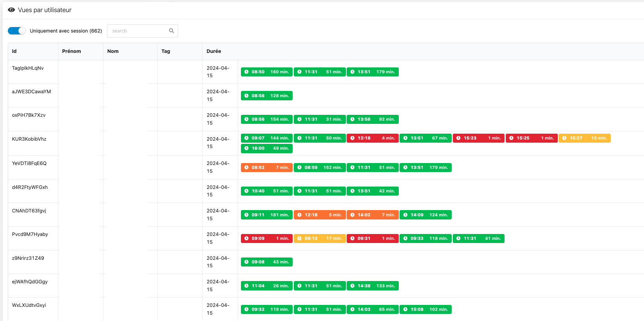Screen dimensions: 644x321
Task: Open the yellow 09:12 17 min. session
Action: point(320,239)
